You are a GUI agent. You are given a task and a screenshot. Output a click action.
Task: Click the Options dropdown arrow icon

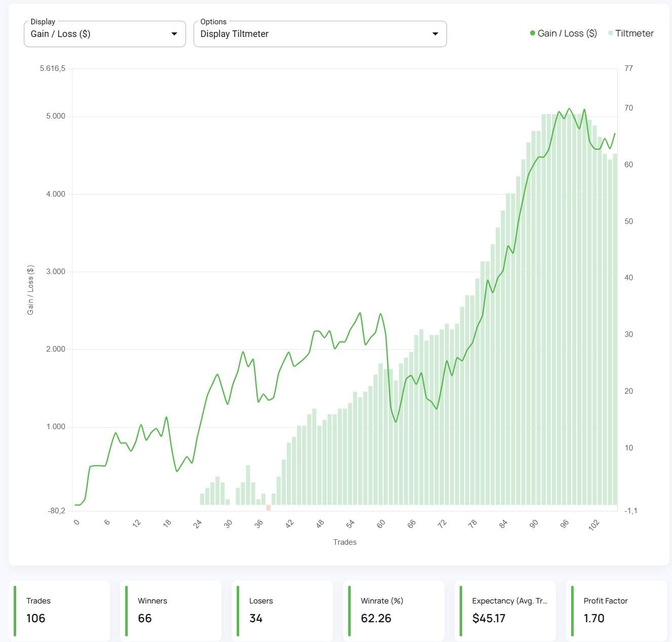[435, 34]
